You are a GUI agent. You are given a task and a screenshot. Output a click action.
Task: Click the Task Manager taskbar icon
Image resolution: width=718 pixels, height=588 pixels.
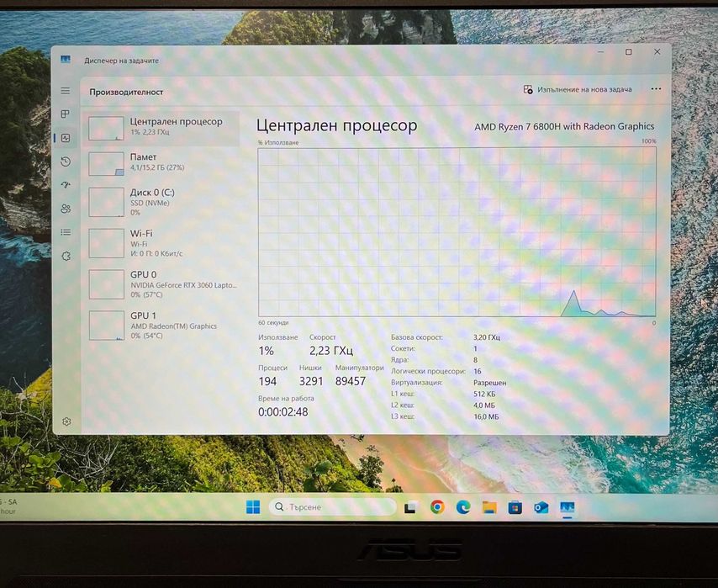pyautogui.click(x=568, y=508)
